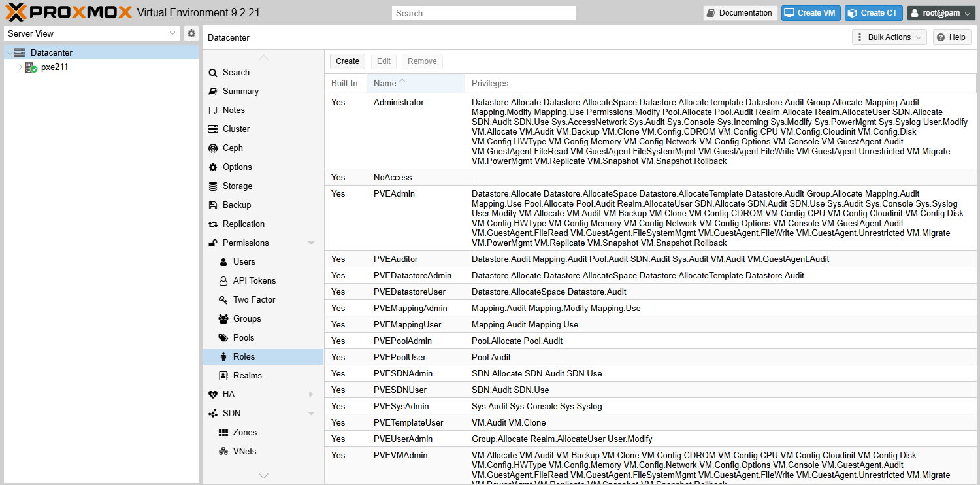Click the sidebar scroll-down arrow
The height and width of the screenshot is (485, 980).
tap(263, 475)
